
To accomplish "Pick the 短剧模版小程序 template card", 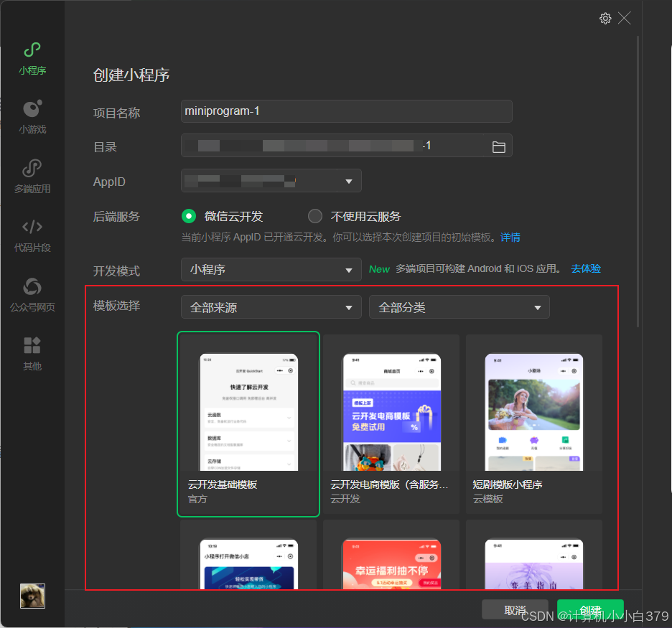I will [534, 424].
